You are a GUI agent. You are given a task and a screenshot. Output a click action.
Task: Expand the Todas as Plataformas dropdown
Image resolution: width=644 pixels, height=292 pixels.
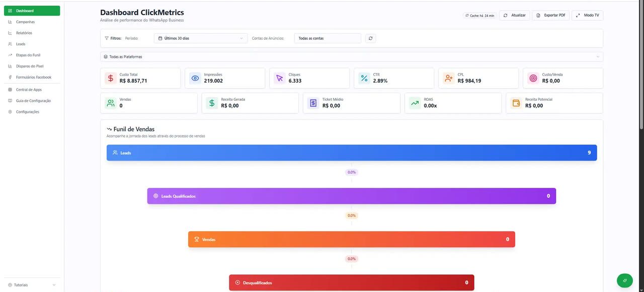point(351,57)
